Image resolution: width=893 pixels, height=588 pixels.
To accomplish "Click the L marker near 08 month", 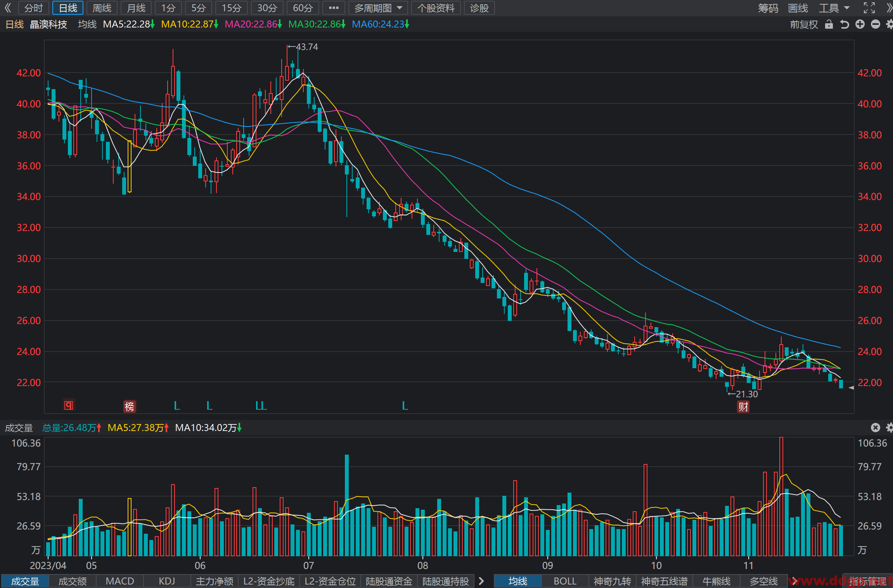I will pos(405,406).
